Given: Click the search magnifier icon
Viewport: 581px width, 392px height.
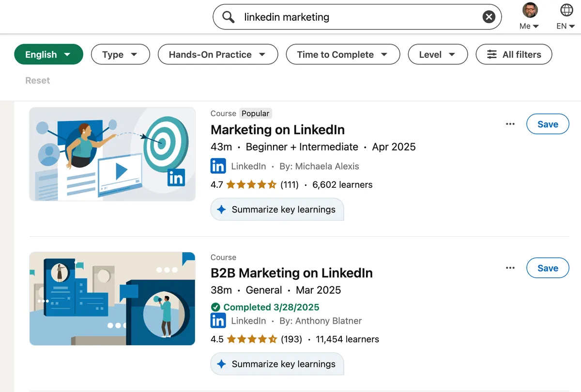Looking at the screenshot, I should (229, 17).
